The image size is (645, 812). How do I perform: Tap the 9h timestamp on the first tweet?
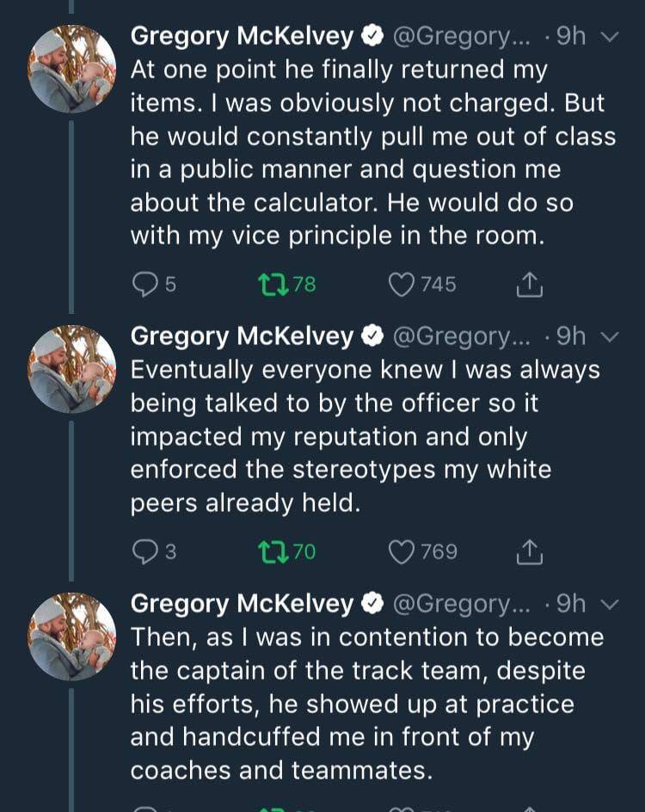tap(571, 36)
